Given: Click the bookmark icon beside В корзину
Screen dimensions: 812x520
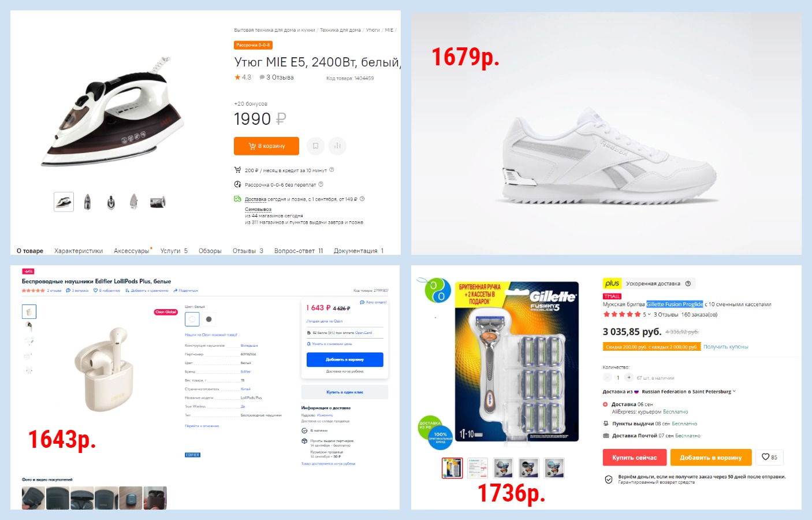Looking at the screenshot, I should [315, 146].
